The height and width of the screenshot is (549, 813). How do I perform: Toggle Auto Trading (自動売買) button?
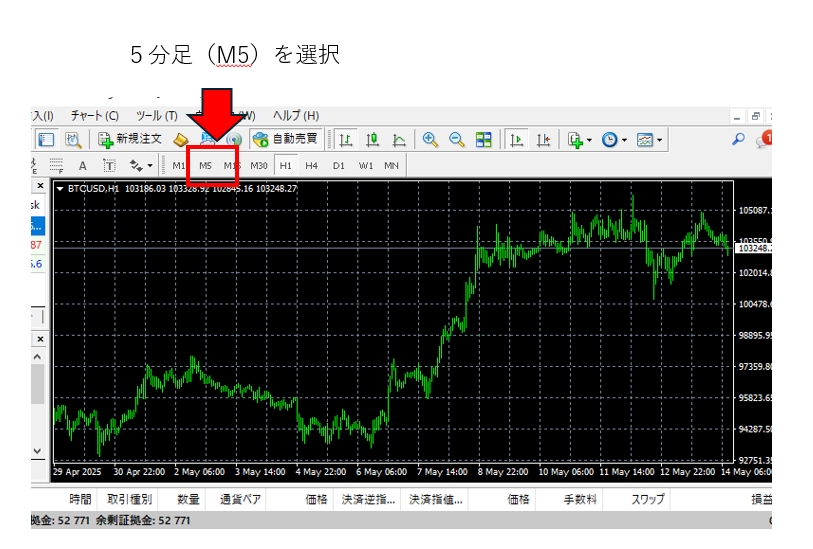pyautogui.click(x=285, y=140)
